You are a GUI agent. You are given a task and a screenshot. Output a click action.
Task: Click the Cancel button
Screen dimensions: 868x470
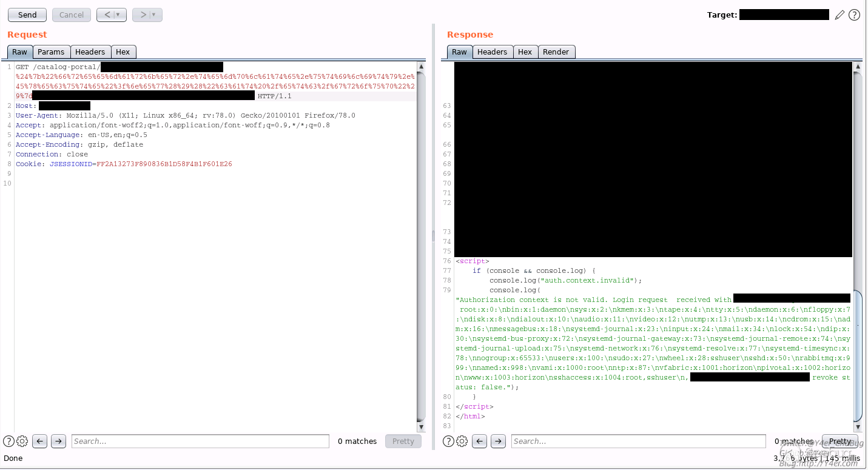click(72, 15)
